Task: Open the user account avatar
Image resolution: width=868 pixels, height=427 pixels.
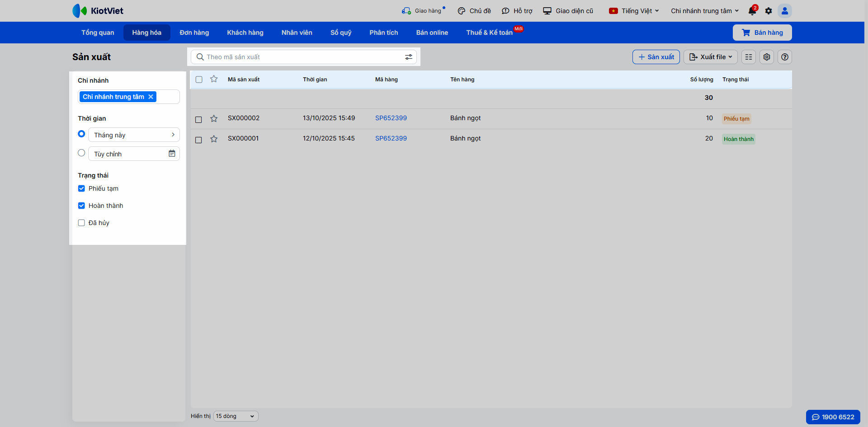Action: 785,11
